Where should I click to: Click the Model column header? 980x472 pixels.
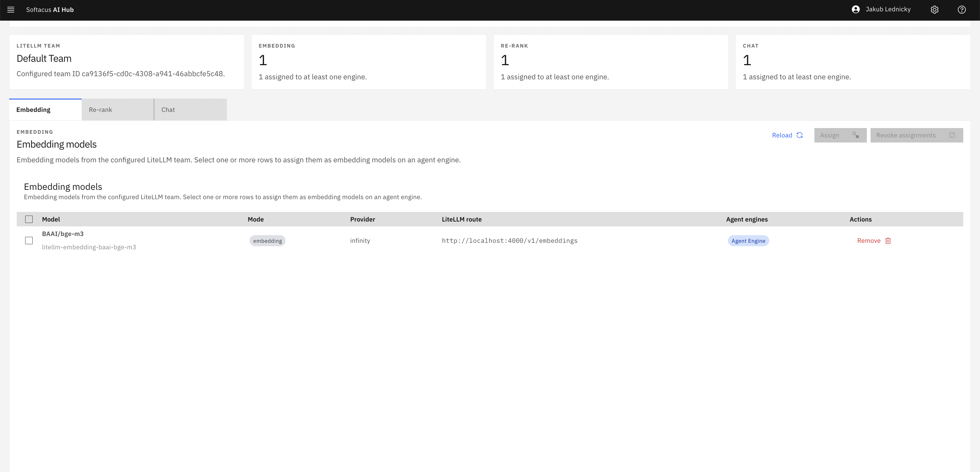51,219
